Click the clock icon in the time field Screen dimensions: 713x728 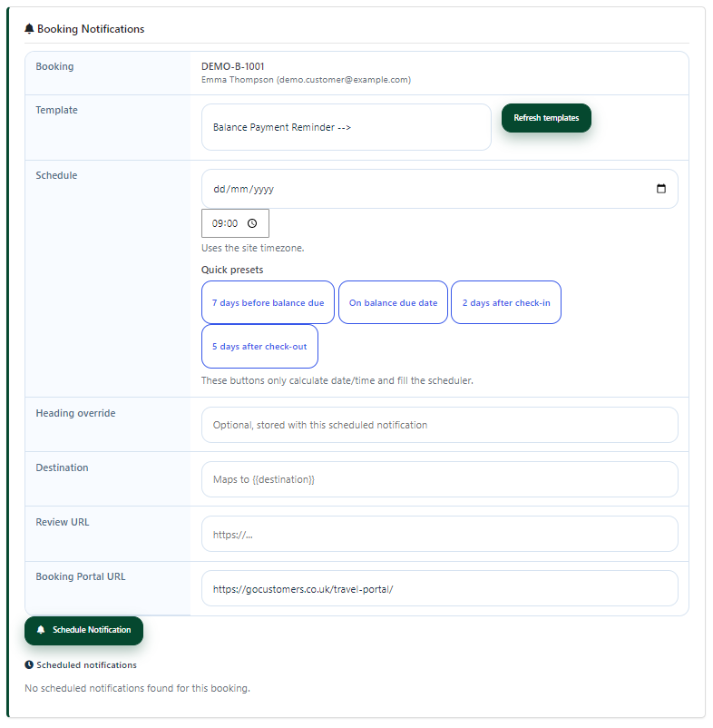click(x=252, y=223)
